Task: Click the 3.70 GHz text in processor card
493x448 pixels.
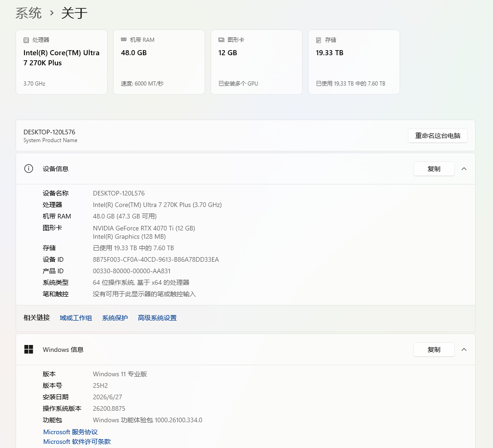Action: pos(34,84)
